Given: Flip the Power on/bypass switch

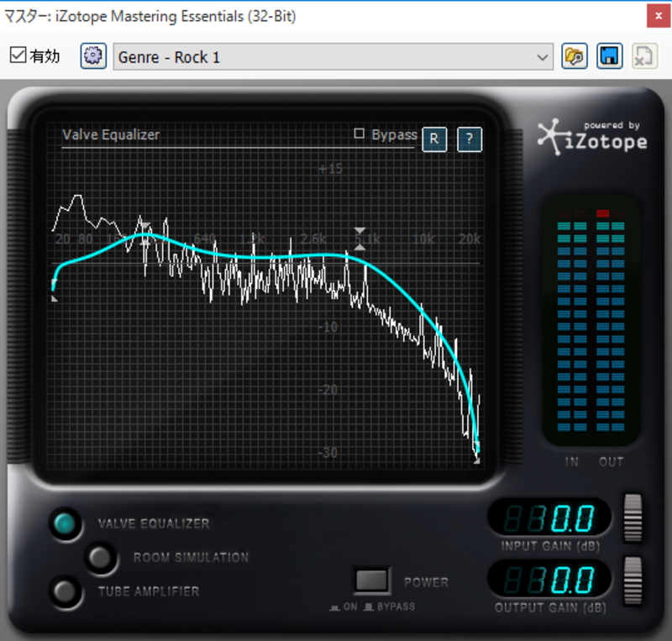Looking at the screenshot, I should [371, 581].
